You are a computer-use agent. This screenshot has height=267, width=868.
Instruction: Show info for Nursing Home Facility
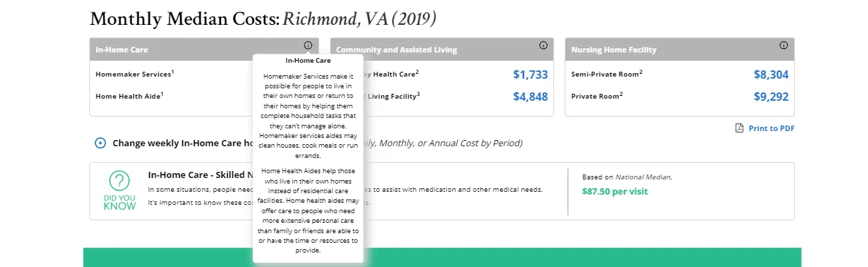[x=784, y=46]
